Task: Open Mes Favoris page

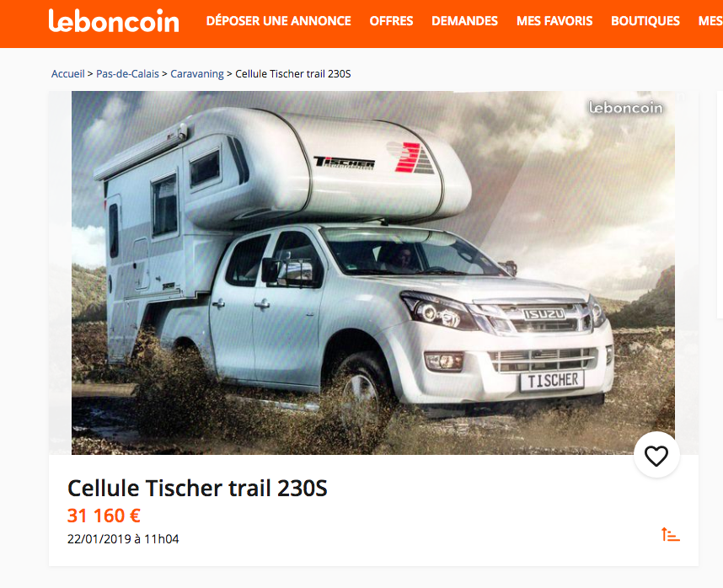Action: pos(554,21)
